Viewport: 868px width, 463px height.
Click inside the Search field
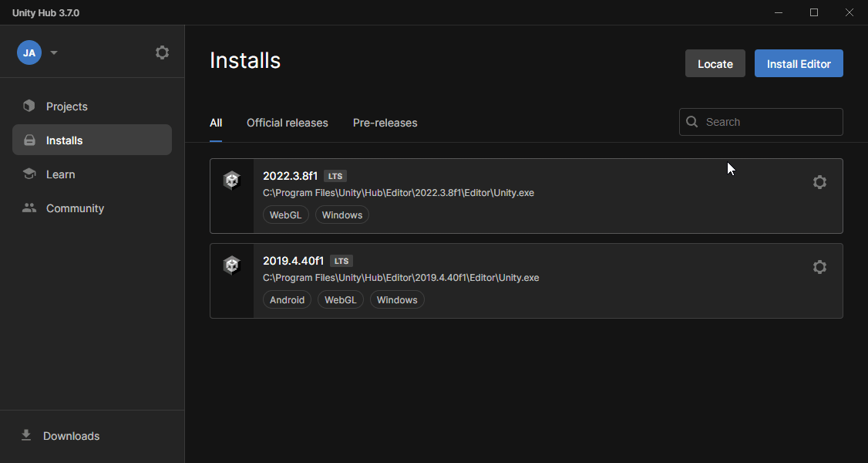(x=761, y=121)
